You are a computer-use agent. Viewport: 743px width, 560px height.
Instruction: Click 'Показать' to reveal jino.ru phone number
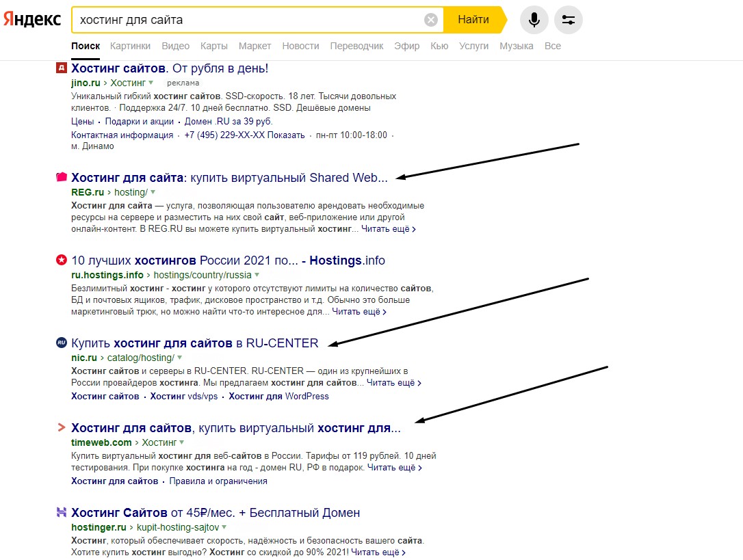286,135
